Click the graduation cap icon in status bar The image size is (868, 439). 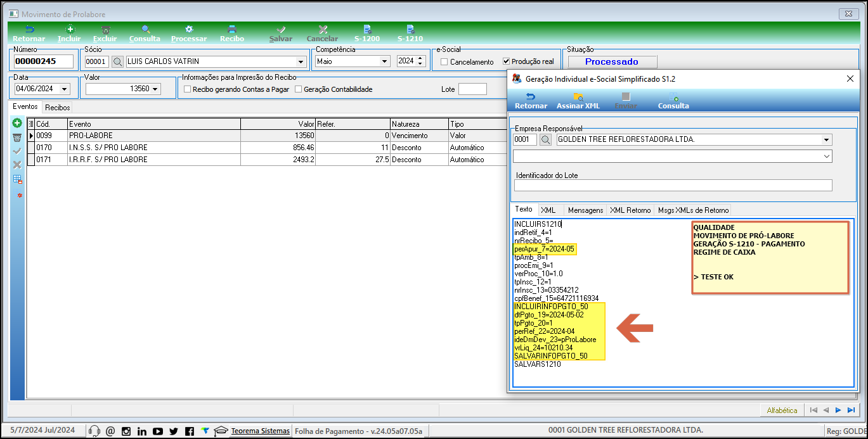(x=221, y=431)
